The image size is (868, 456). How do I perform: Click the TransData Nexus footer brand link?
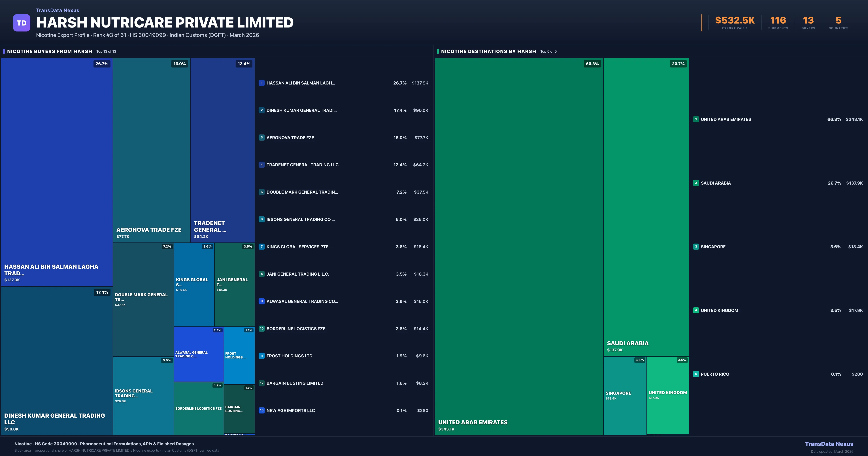click(x=829, y=444)
